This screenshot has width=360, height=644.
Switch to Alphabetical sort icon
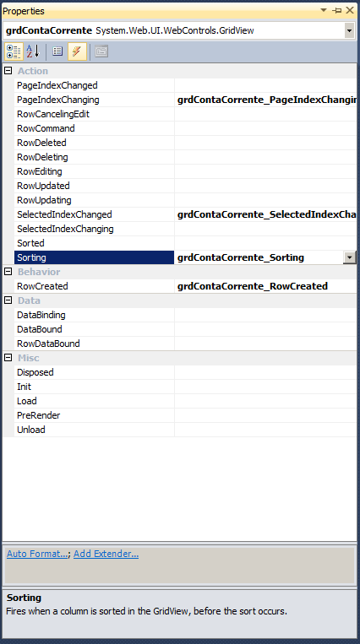33,51
